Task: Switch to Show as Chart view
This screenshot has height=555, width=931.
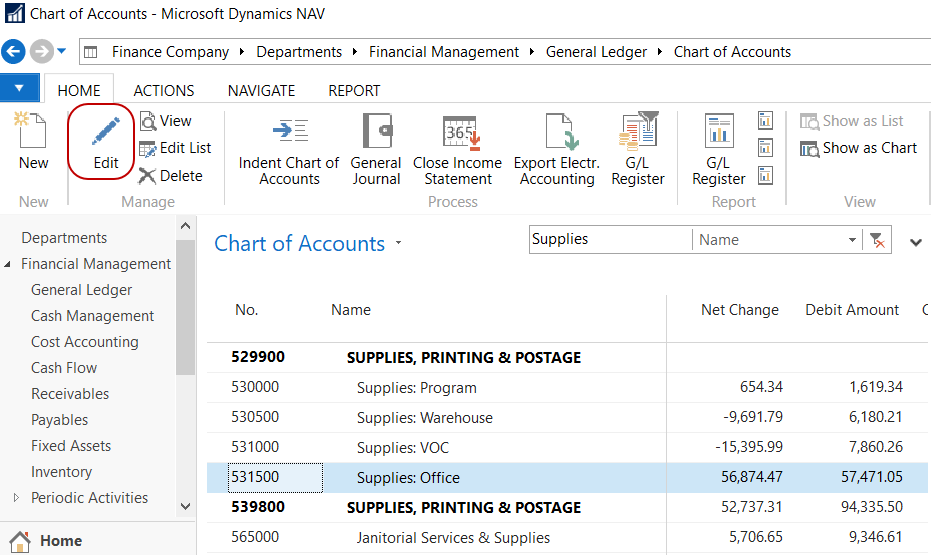Action: [x=859, y=148]
